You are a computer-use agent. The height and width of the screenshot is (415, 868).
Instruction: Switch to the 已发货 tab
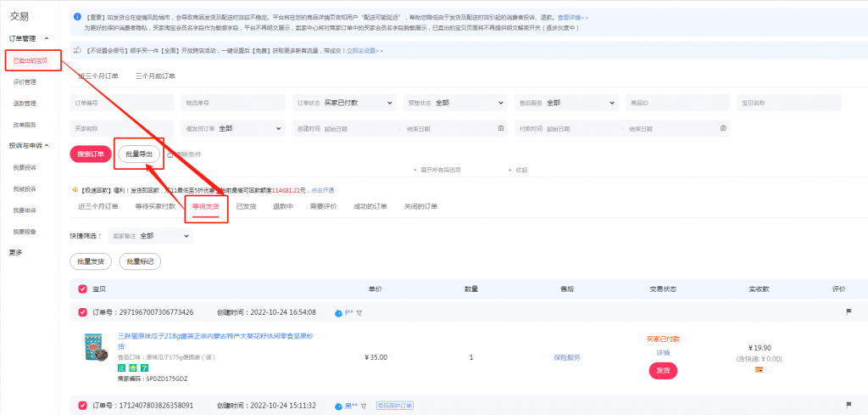pos(246,206)
